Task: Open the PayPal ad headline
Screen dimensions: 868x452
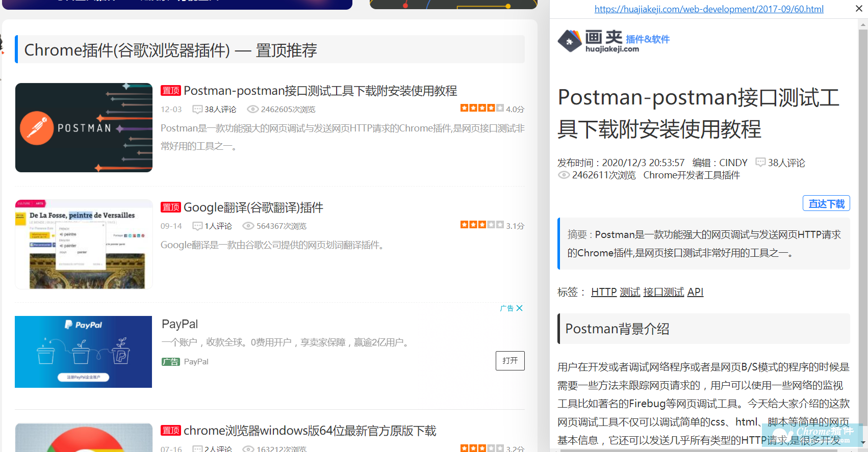Action: [x=180, y=324]
